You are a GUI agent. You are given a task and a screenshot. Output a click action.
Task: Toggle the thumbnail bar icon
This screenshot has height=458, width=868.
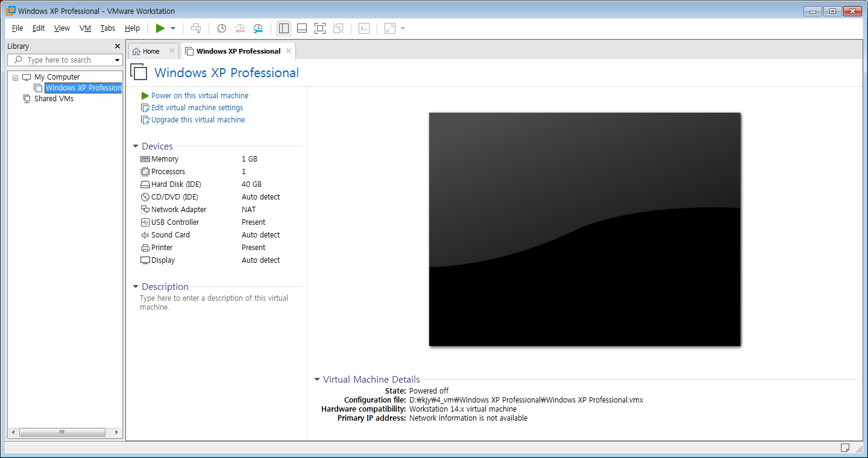(x=302, y=28)
